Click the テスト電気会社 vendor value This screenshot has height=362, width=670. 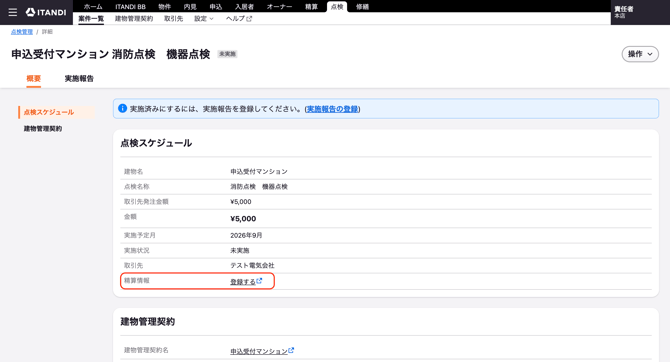click(252, 265)
